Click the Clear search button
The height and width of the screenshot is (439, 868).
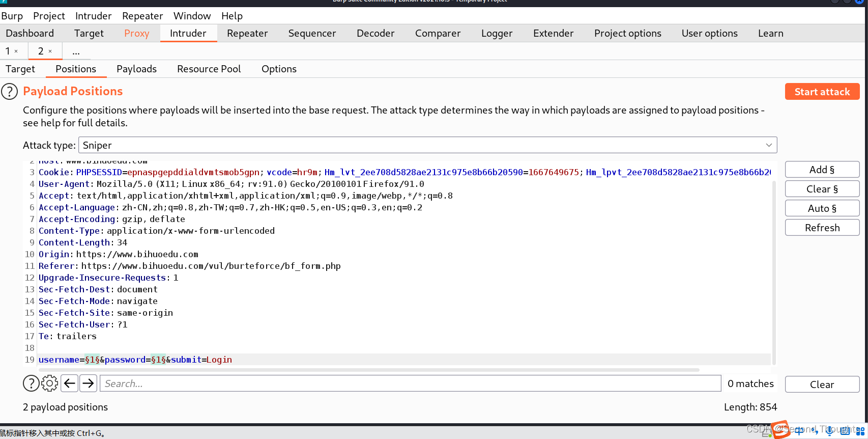(822, 385)
